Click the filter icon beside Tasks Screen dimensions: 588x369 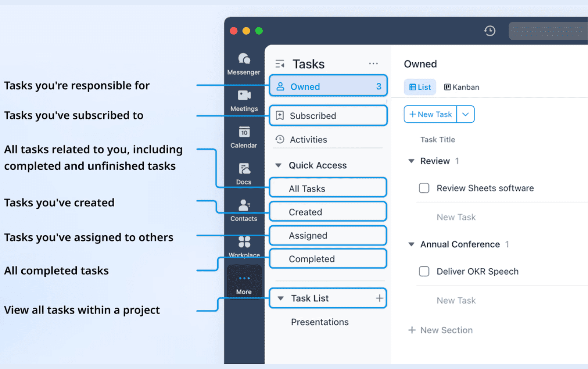[280, 63]
